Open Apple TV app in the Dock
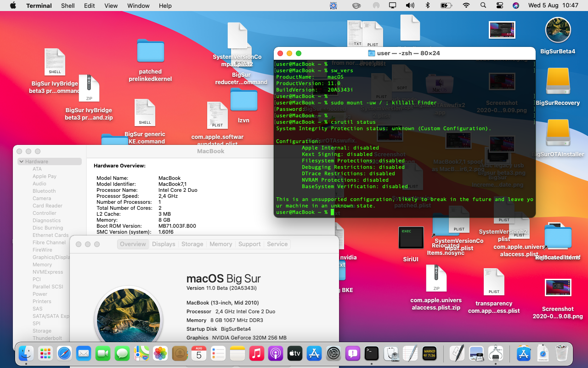The width and height of the screenshot is (588, 368). (x=295, y=353)
